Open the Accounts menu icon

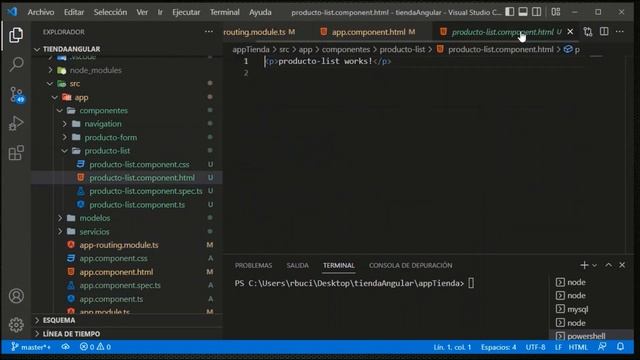pos(16,296)
